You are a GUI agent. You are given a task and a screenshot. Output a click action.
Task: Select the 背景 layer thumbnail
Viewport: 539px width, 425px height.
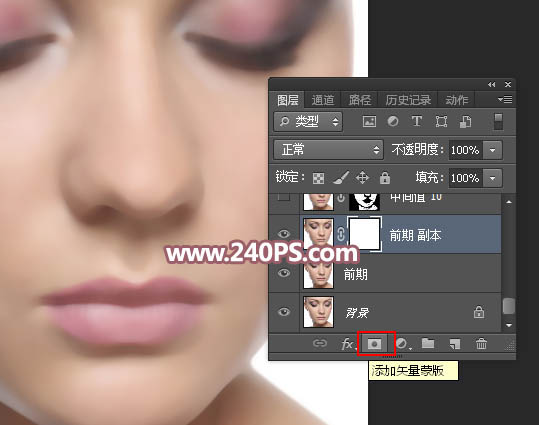[318, 312]
